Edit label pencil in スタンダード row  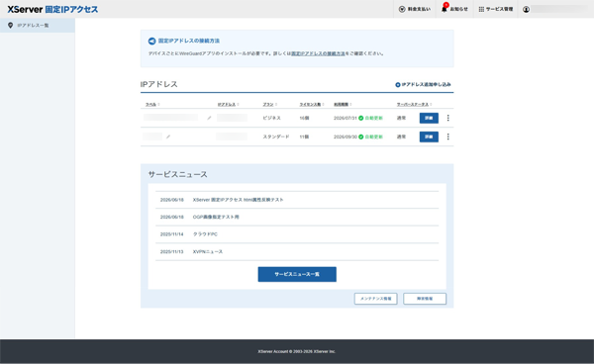(168, 136)
